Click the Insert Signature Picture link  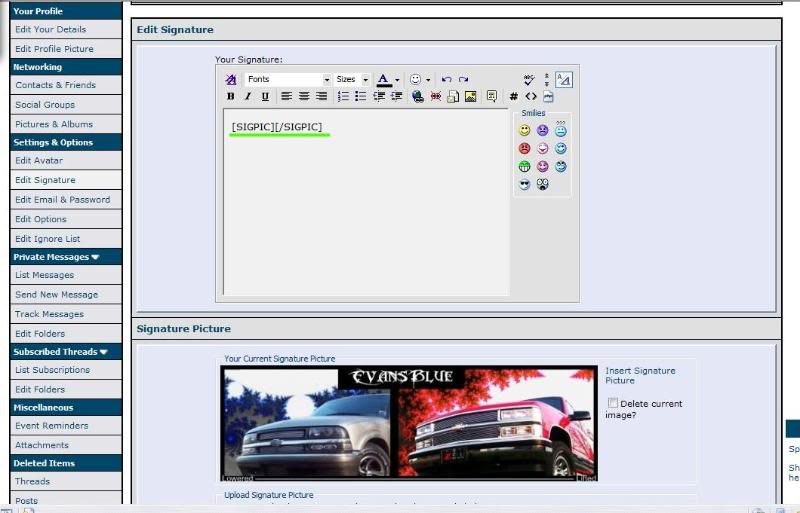tap(639, 375)
